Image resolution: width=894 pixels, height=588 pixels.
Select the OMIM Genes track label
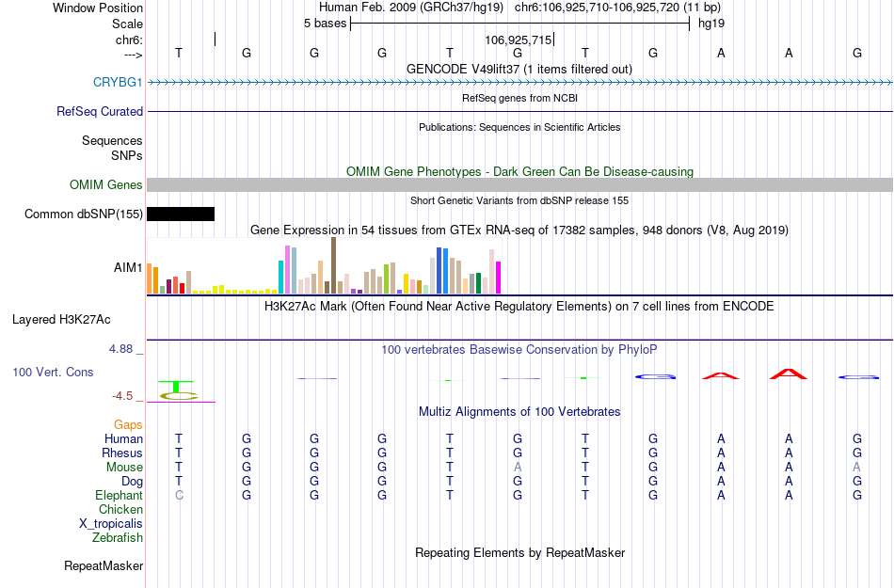[105, 185]
